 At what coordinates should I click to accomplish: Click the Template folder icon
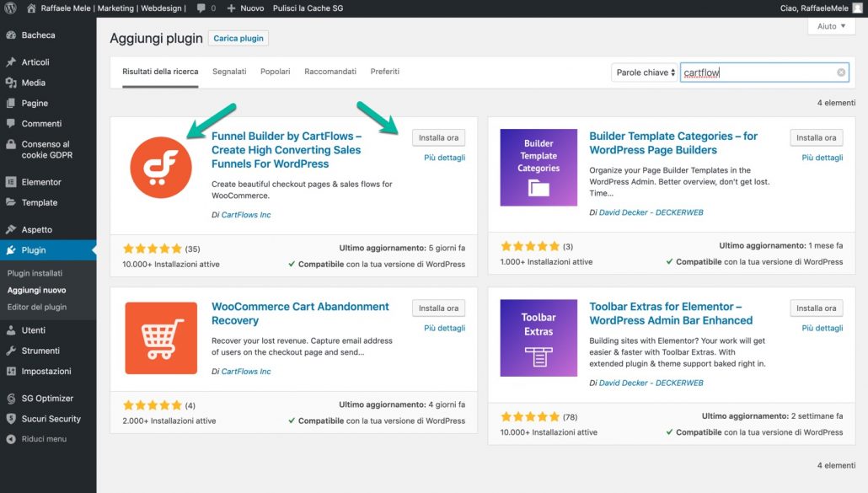point(11,202)
